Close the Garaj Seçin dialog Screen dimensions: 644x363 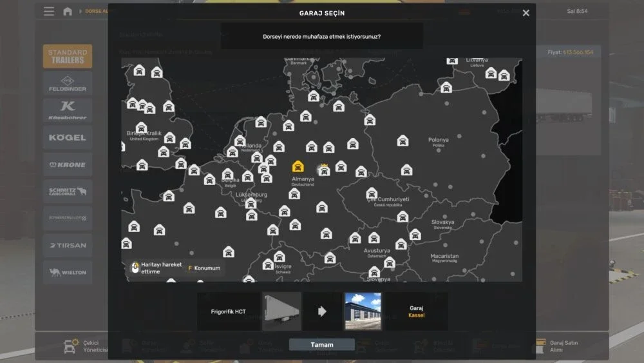526,13
